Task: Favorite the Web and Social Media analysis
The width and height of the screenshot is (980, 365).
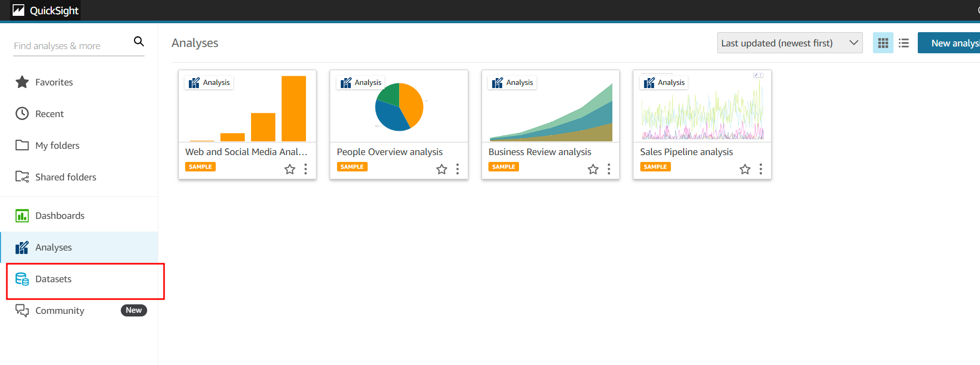Action: coord(290,169)
